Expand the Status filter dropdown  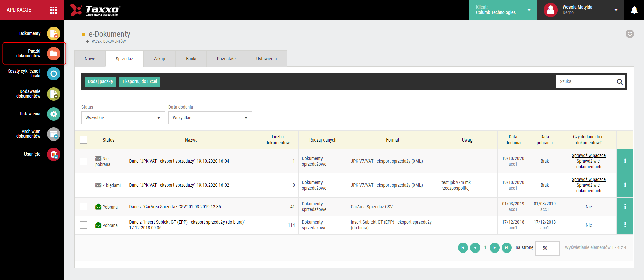tap(123, 118)
